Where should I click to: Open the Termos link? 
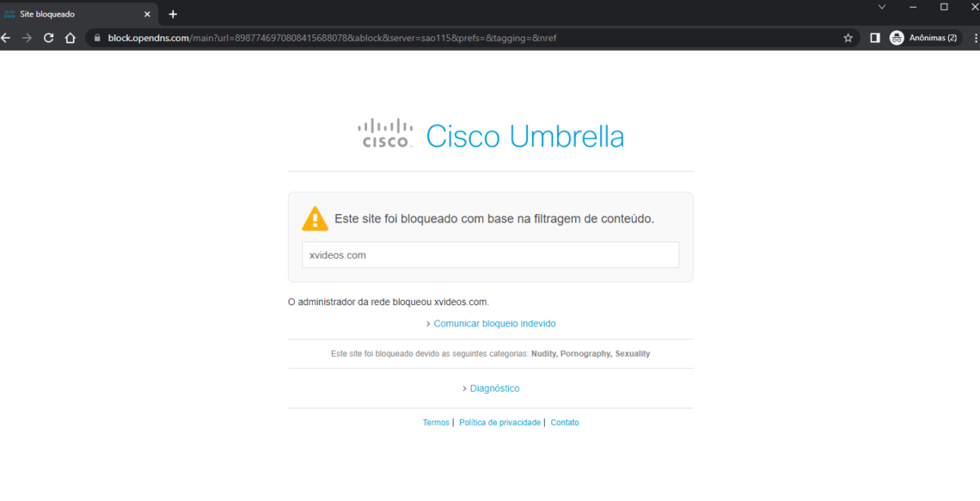coord(436,423)
